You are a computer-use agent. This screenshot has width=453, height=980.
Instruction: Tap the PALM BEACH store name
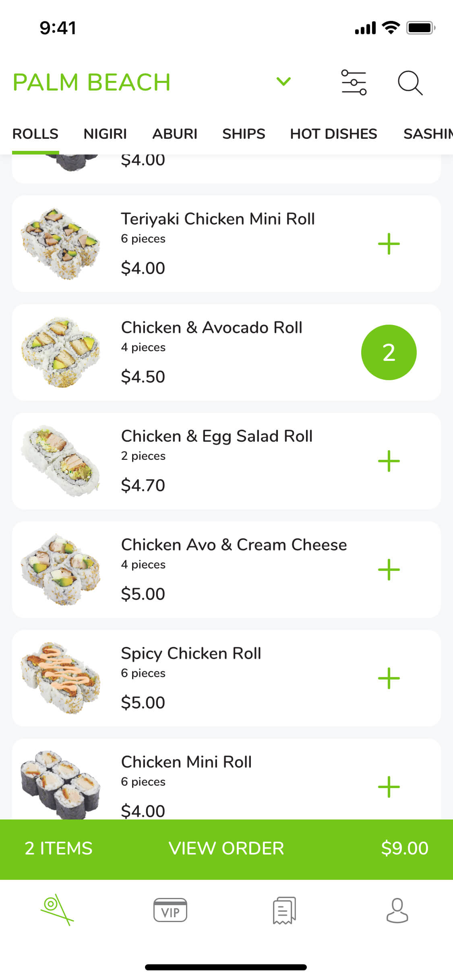click(x=92, y=82)
